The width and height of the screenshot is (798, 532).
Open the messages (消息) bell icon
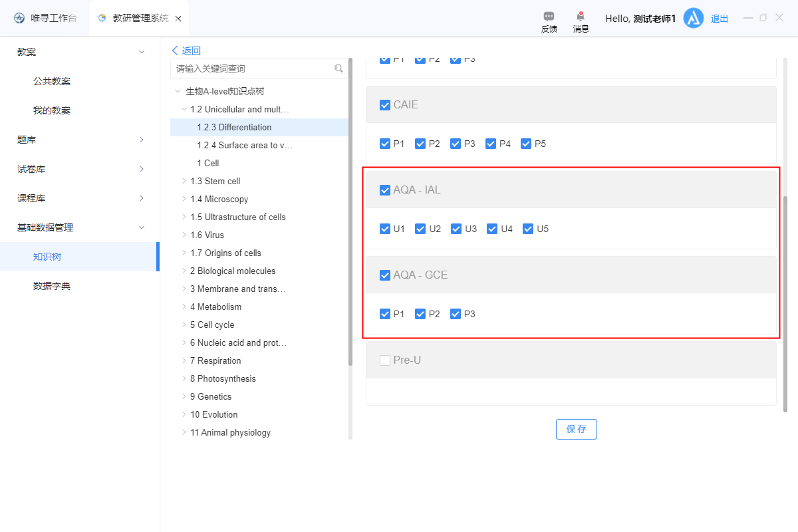581,17
